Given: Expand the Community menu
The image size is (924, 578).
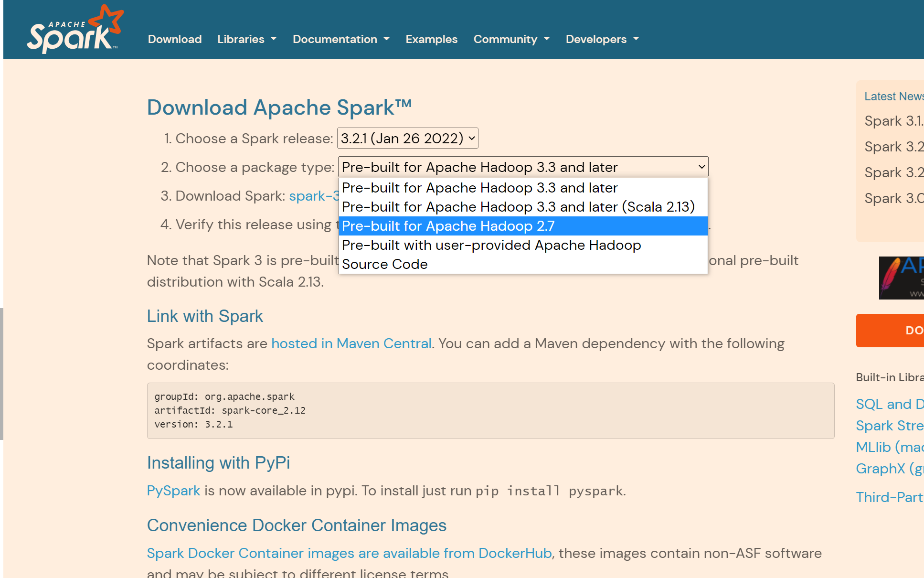Looking at the screenshot, I should (511, 39).
